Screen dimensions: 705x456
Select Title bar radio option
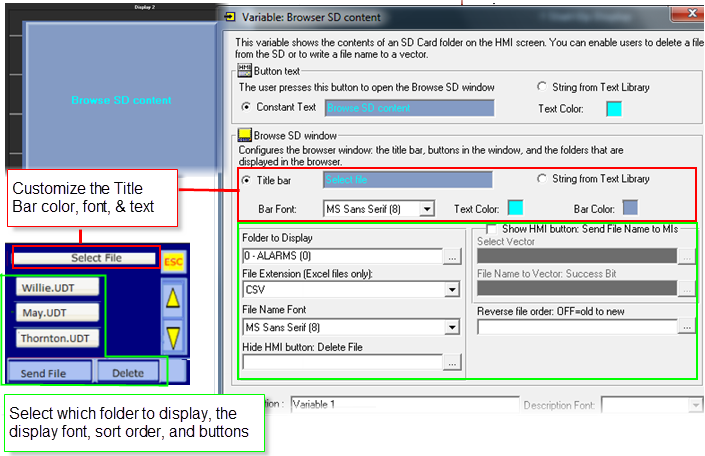point(247,180)
